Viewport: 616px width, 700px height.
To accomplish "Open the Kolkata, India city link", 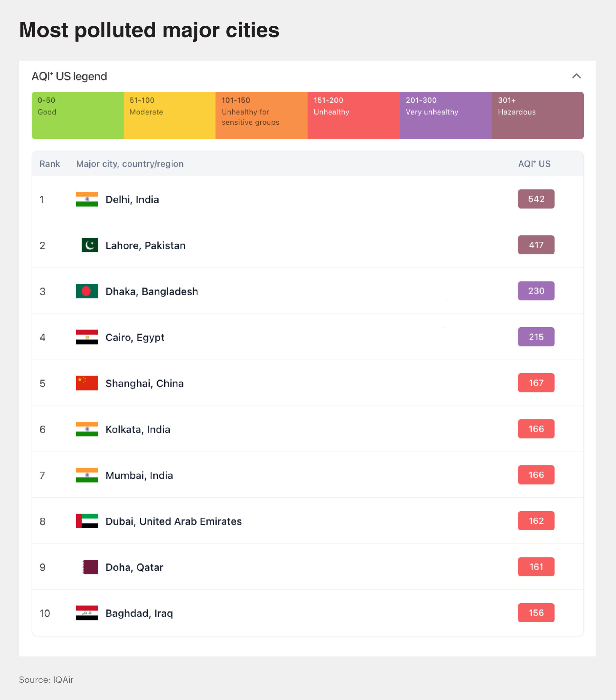I will click(x=138, y=430).
